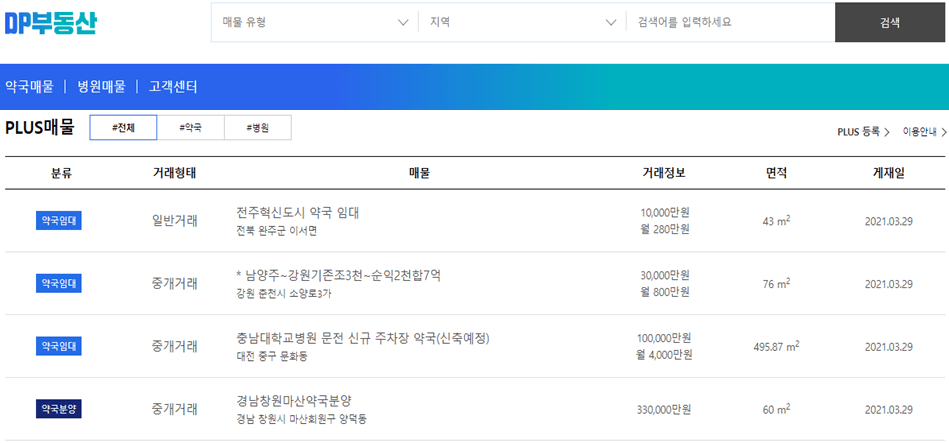Click 중개거래 in 경남창원마산 row
The height and width of the screenshot is (443, 949).
174,410
